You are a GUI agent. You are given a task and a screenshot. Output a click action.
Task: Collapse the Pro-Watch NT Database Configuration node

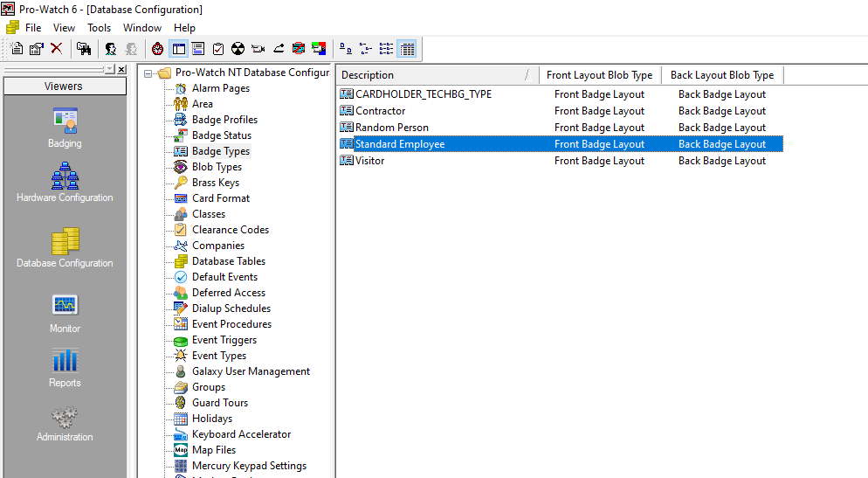coord(148,73)
